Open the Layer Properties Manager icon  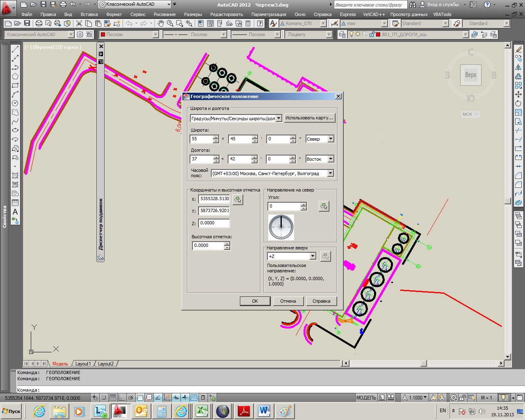pyautogui.click(x=342, y=35)
